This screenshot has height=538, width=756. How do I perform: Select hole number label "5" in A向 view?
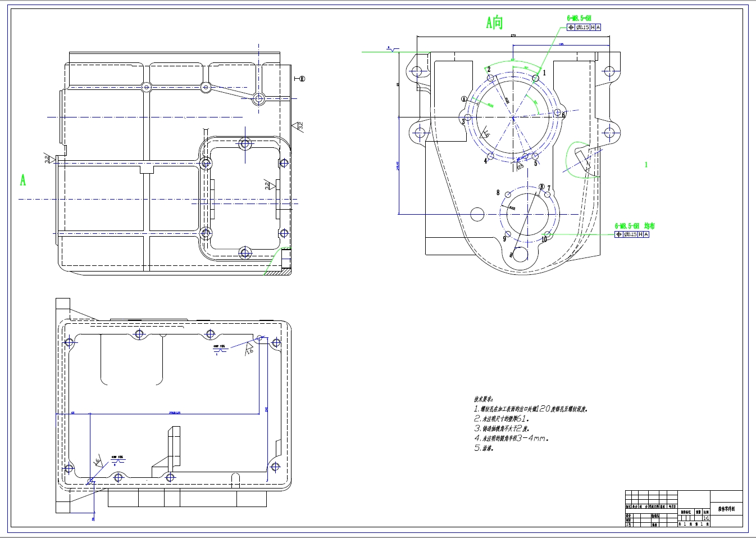536,164
